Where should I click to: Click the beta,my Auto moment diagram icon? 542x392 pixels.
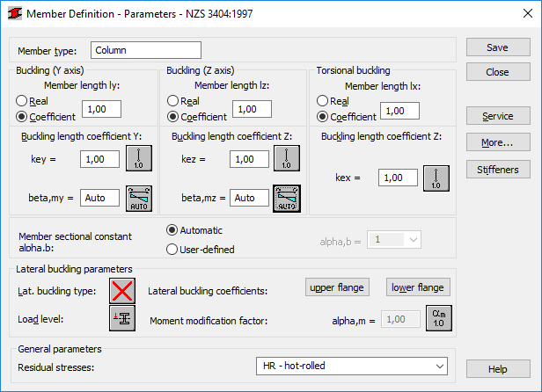tap(139, 199)
